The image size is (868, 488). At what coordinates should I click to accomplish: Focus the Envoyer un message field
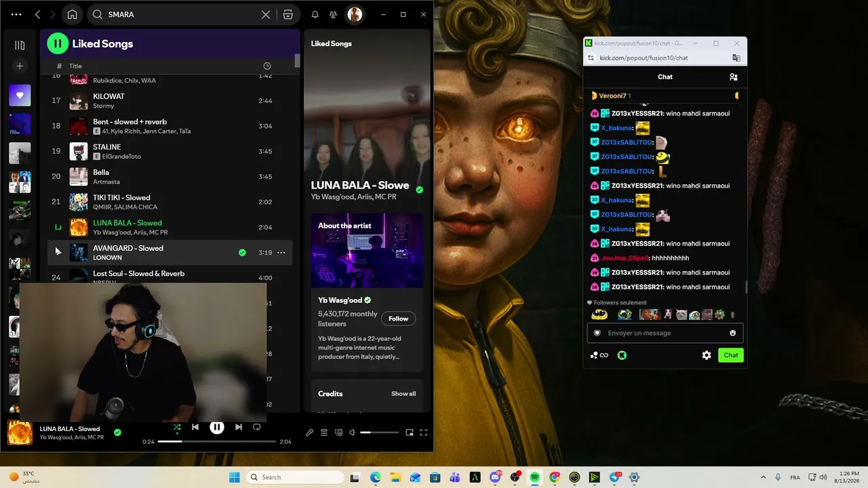[665, 333]
